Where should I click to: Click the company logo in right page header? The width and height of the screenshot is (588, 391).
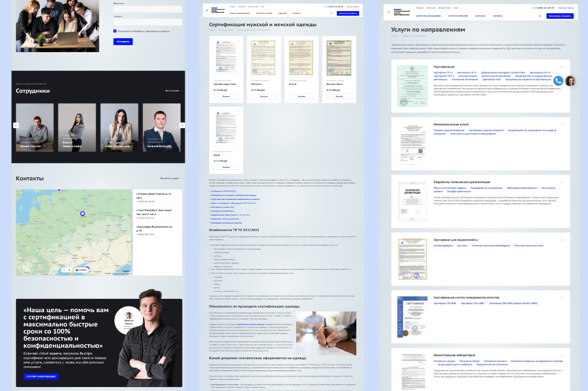click(401, 12)
